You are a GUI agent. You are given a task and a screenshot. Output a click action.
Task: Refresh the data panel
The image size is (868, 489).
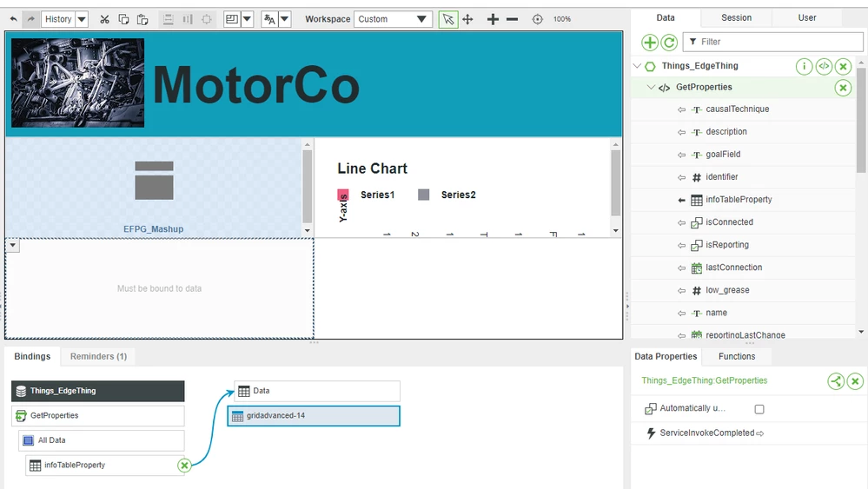click(669, 42)
